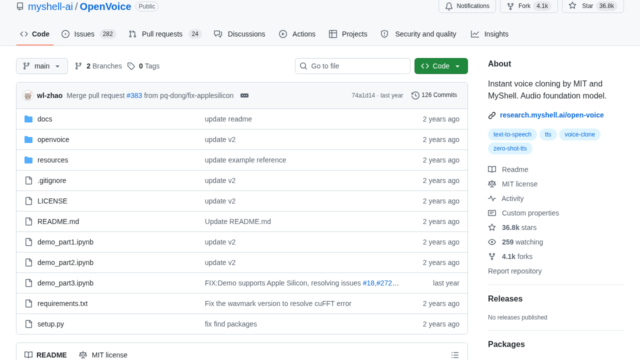Open commit hash 74a1d14

click(x=363, y=96)
